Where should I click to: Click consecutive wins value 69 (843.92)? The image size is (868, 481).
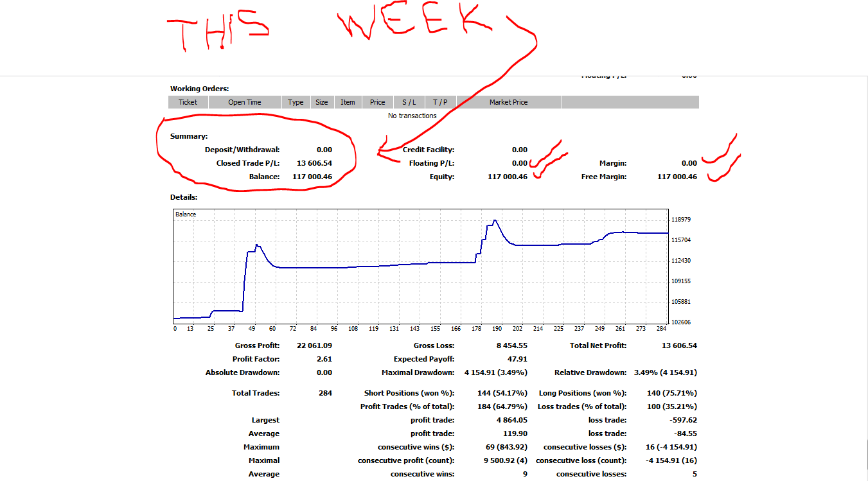(507, 447)
